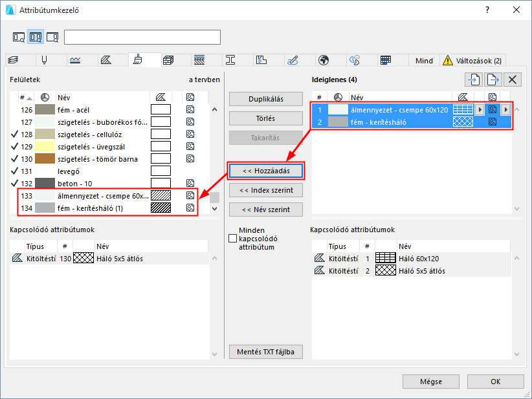Click hatch fill of left row 133

pyautogui.click(x=161, y=195)
